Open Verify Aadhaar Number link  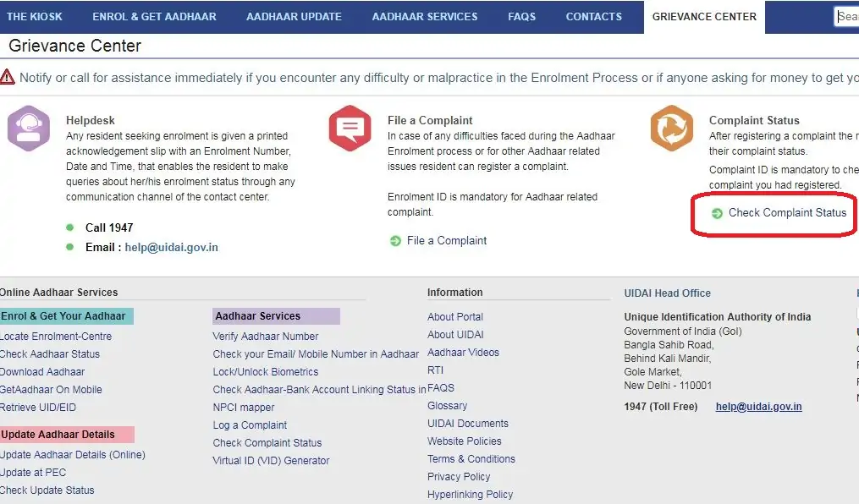266,337
